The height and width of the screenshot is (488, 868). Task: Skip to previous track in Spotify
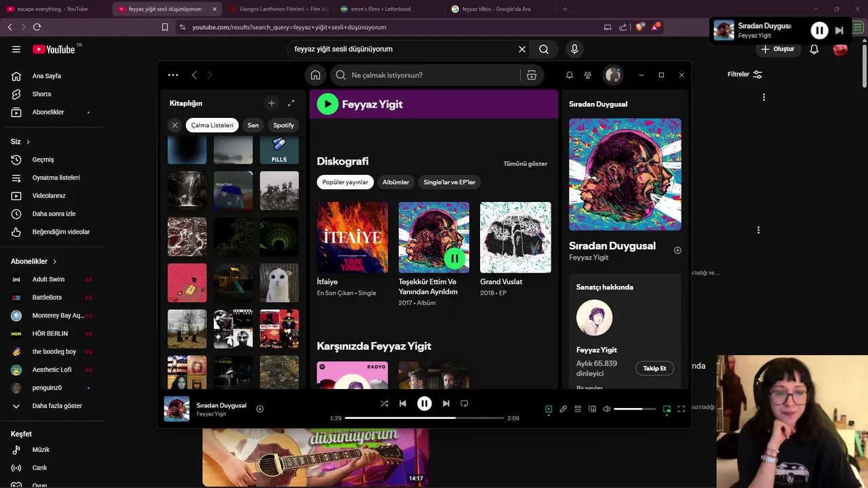pos(403,403)
